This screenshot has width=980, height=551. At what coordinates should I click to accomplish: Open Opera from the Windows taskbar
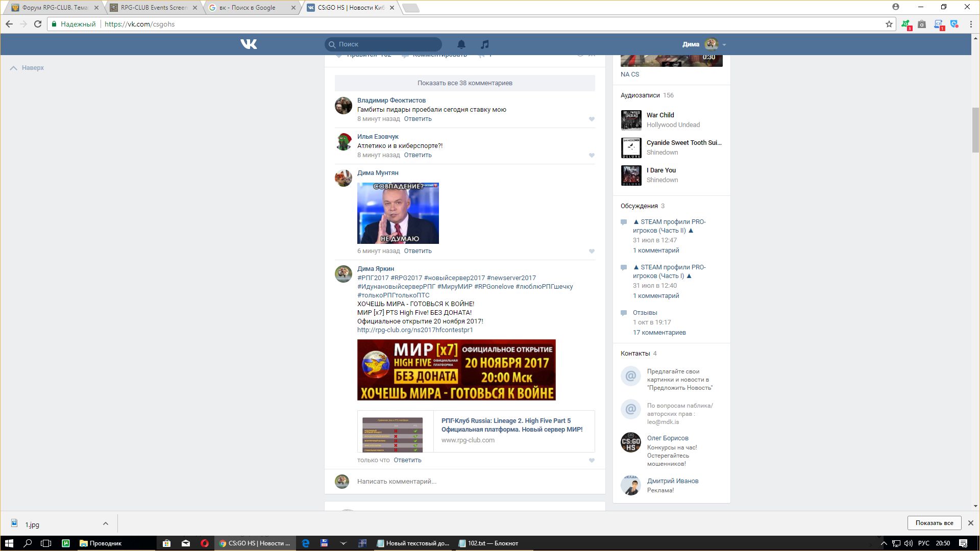[205, 543]
